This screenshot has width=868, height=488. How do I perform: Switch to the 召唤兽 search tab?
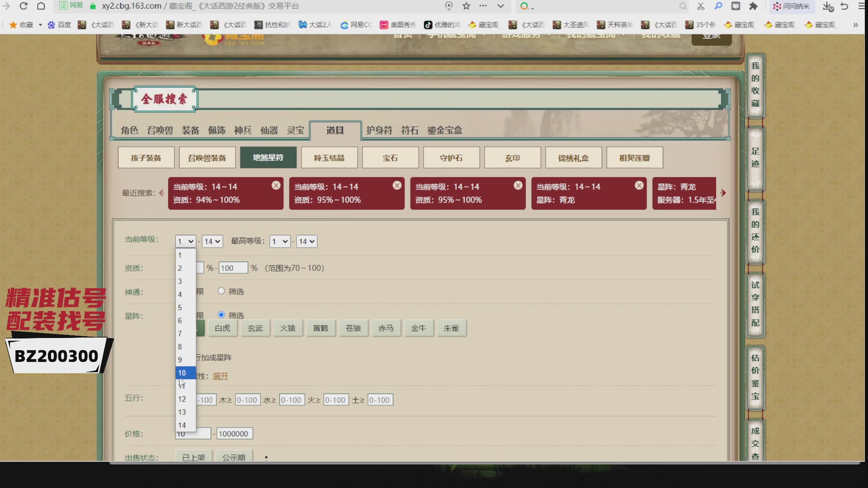click(x=160, y=130)
